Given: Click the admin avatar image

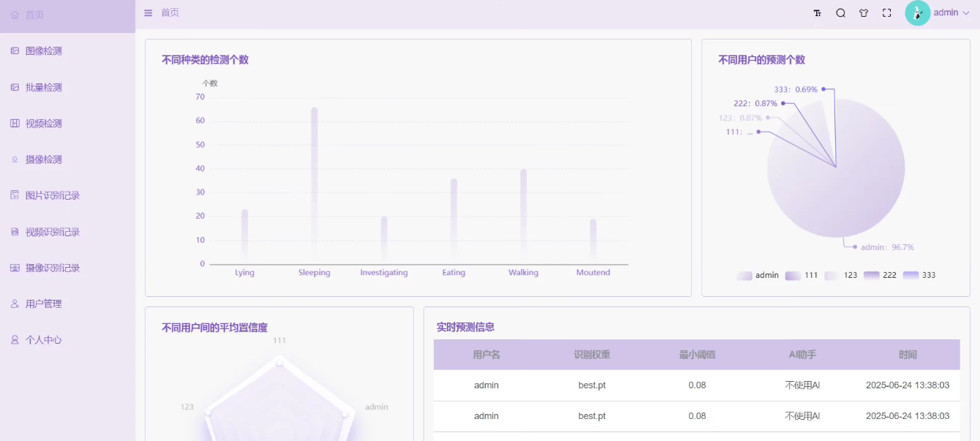Looking at the screenshot, I should pos(918,12).
